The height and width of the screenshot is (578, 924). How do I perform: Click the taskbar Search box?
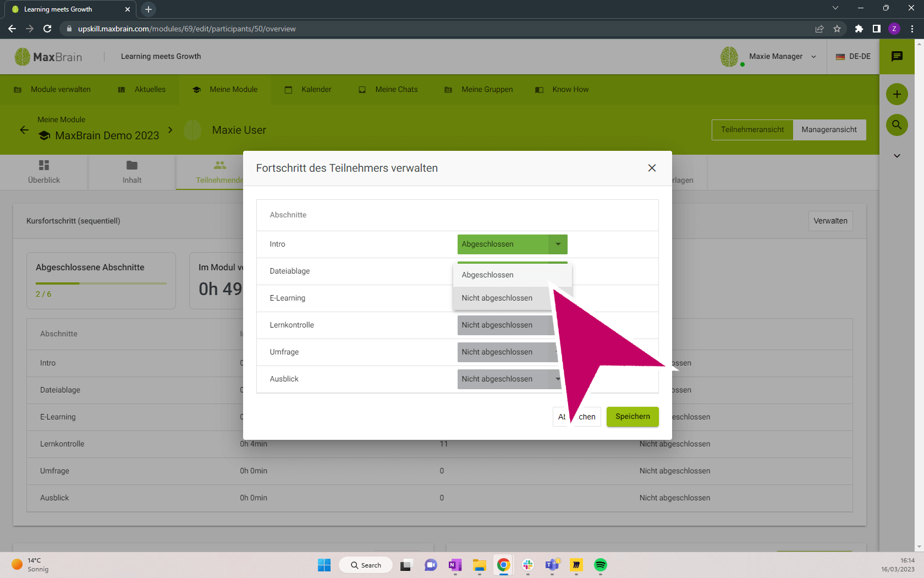pyautogui.click(x=366, y=565)
